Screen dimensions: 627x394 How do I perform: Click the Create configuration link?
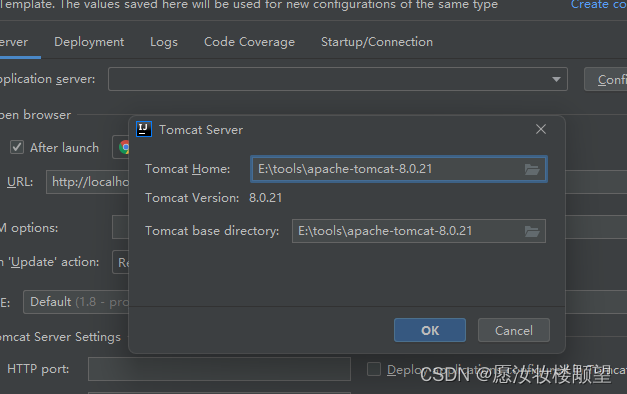click(599, 5)
